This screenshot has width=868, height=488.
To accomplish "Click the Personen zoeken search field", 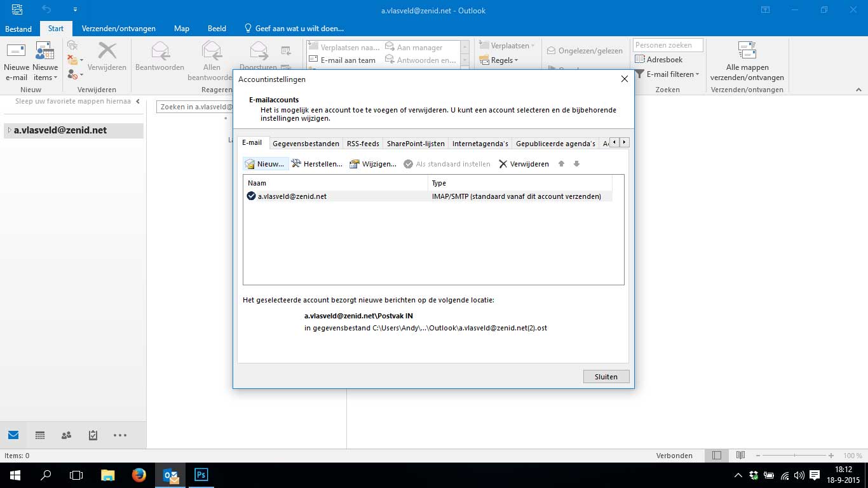I will pos(668,45).
